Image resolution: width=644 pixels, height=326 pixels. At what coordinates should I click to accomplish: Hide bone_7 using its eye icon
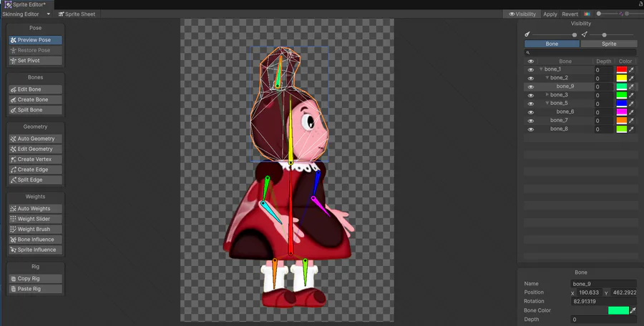[531, 121]
